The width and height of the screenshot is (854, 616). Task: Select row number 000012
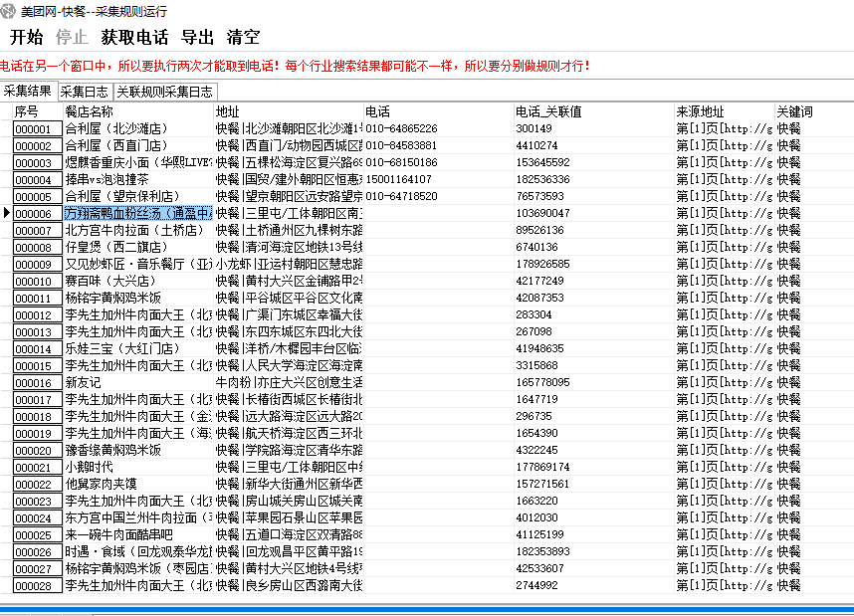37,315
